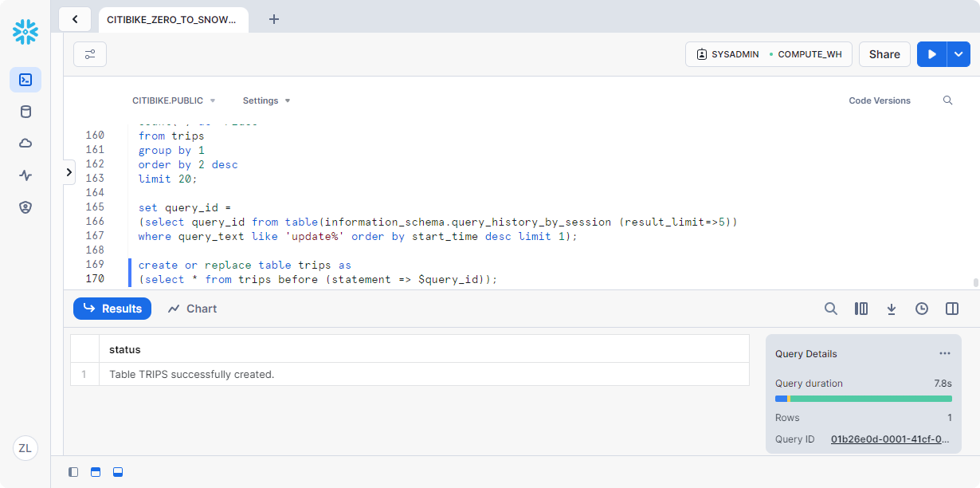The width and height of the screenshot is (980, 488).
Task: Switch to the Chart tab
Action: pyautogui.click(x=192, y=309)
